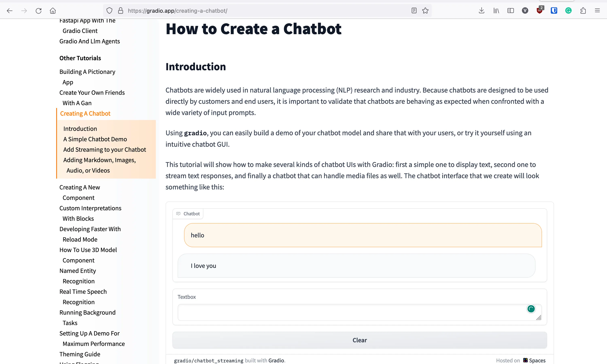Reload the current page
This screenshot has height=364, width=607.
pyautogui.click(x=38, y=11)
